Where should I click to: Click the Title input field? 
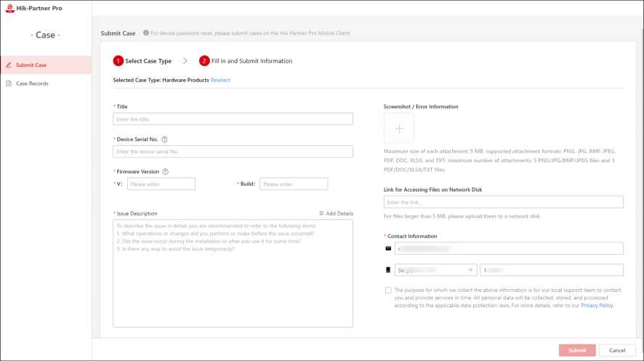(233, 119)
